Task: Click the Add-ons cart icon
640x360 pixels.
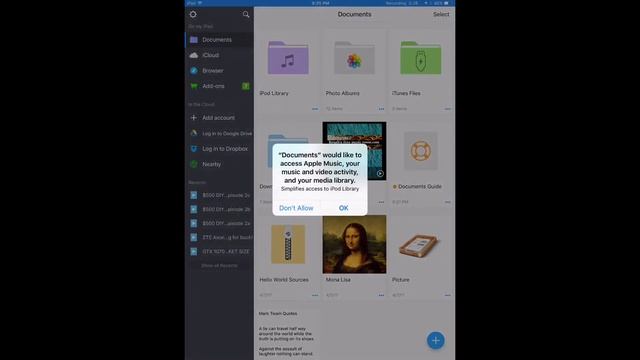Action: pos(194,86)
